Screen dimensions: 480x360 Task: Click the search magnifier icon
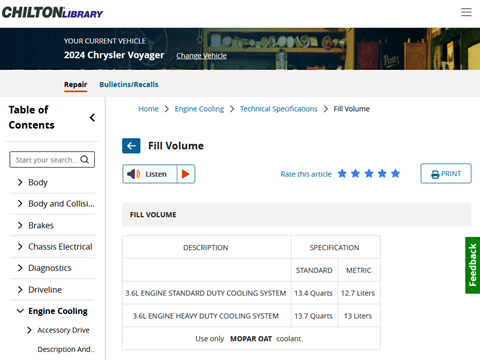pyautogui.click(x=85, y=160)
